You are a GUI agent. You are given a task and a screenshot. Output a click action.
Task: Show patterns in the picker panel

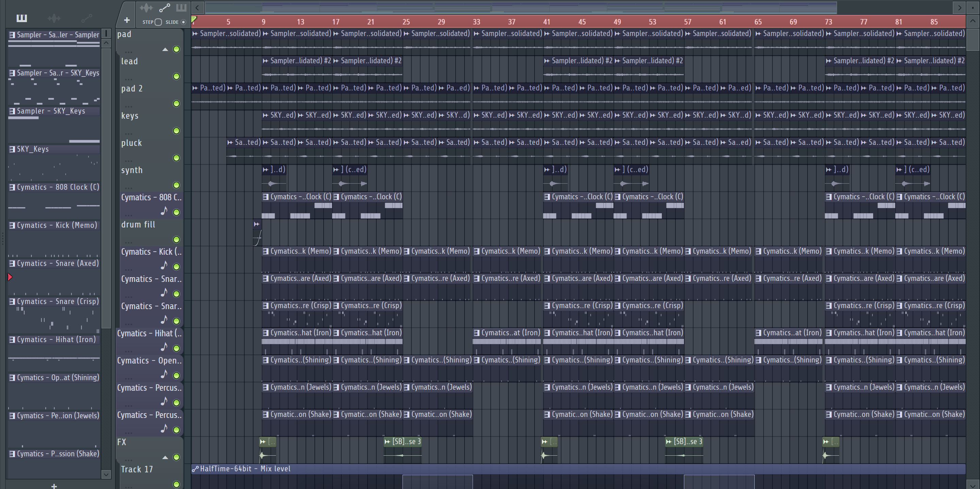point(22,18)
